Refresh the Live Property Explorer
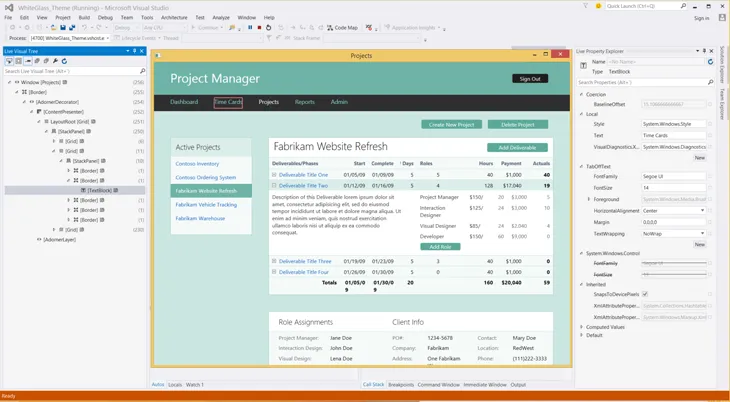This screenshot has height=402, width=730. (x=711, y=62)
